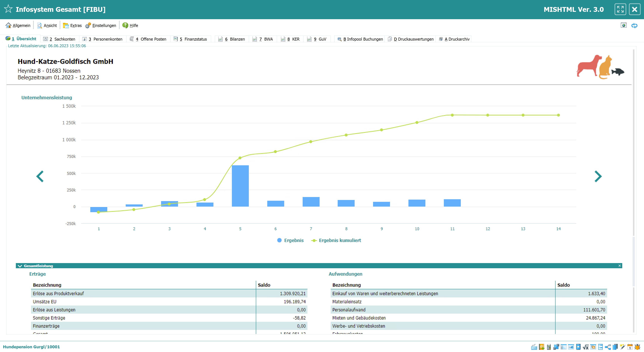This screenshot has height=352, width=644.
Task: Click the square root formula icon
Action: click(586, 347)
